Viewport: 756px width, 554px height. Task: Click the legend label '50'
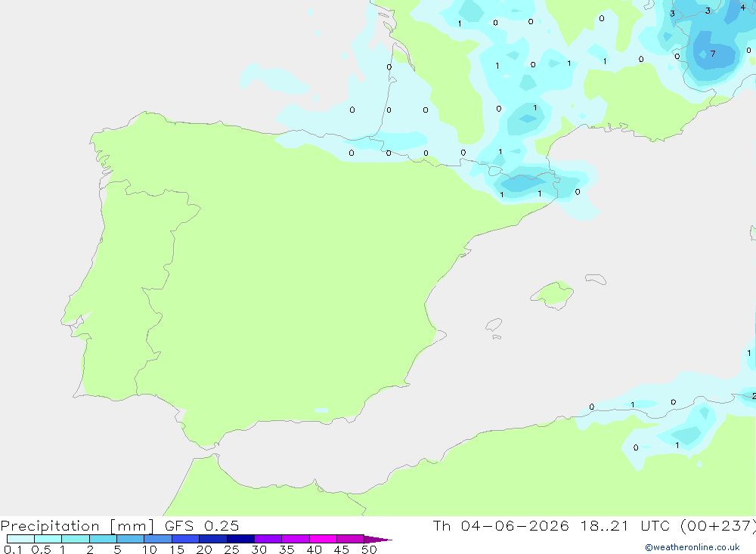coord(370,549)
